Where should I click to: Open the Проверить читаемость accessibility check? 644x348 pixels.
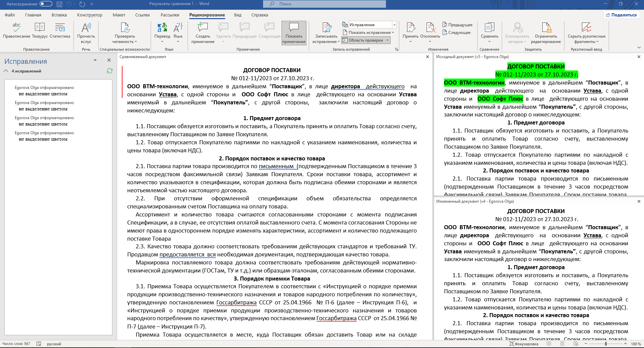125,33
